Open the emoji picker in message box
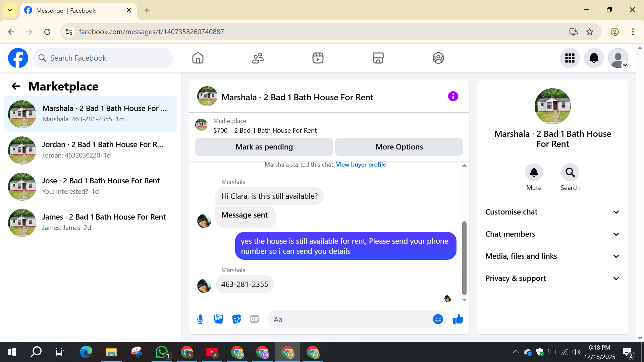 click(438, 319)
